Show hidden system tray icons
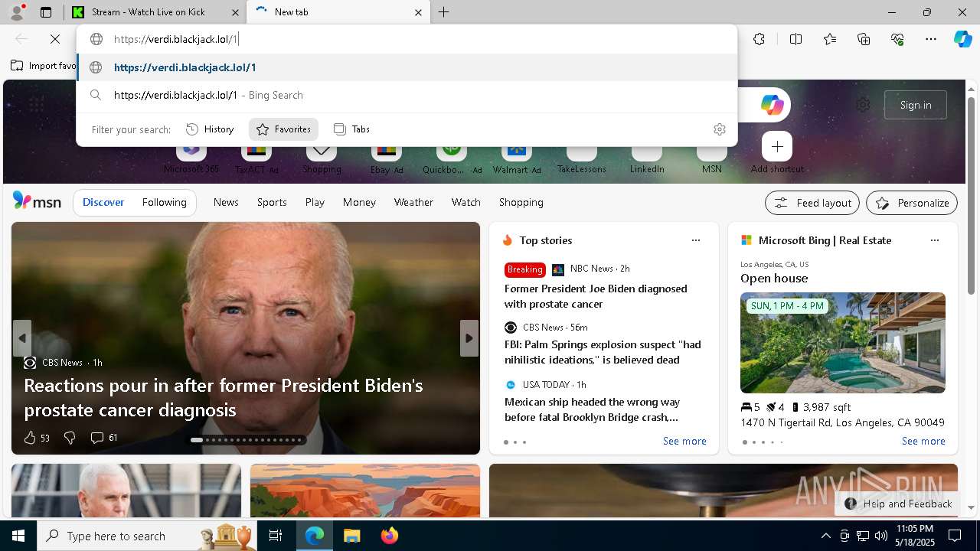This screenshot has height=551, width=980. click(826, 536)
